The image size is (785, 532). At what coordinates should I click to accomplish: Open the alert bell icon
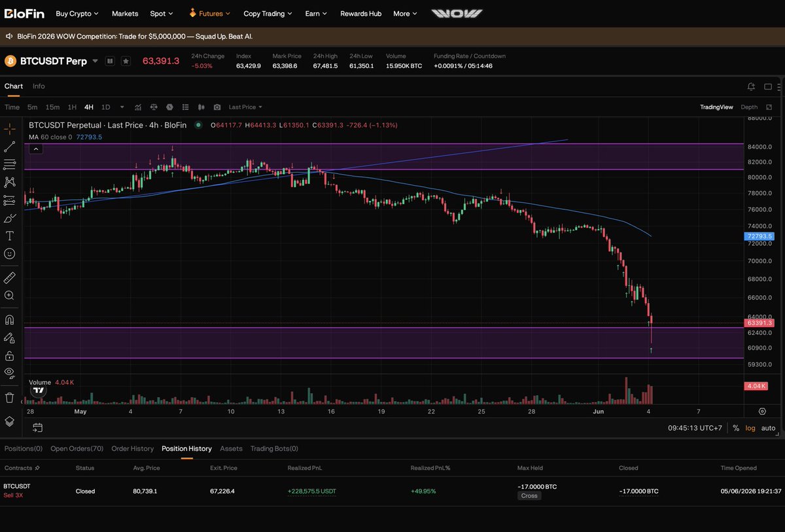click(751, 86)
